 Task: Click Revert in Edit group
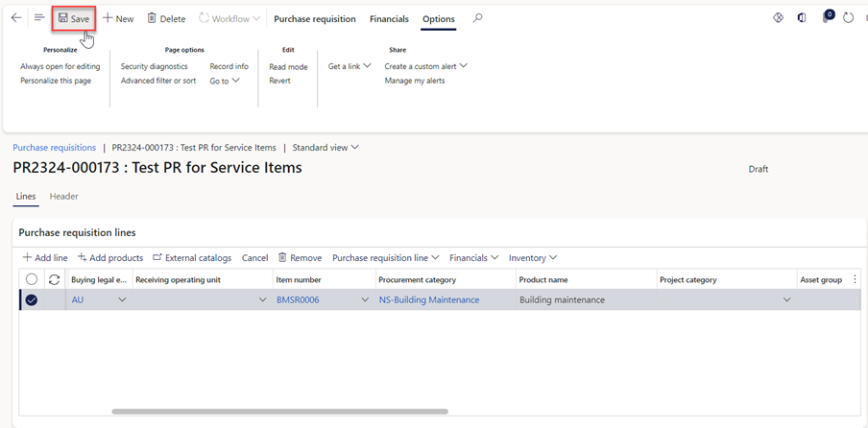280,81
